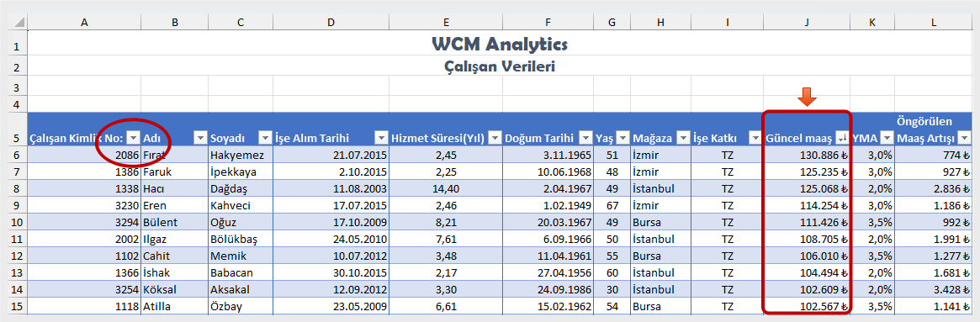Select column D header
Viewport: 980px width, 322px height.
pyautogui.click(x=331, y=22)
